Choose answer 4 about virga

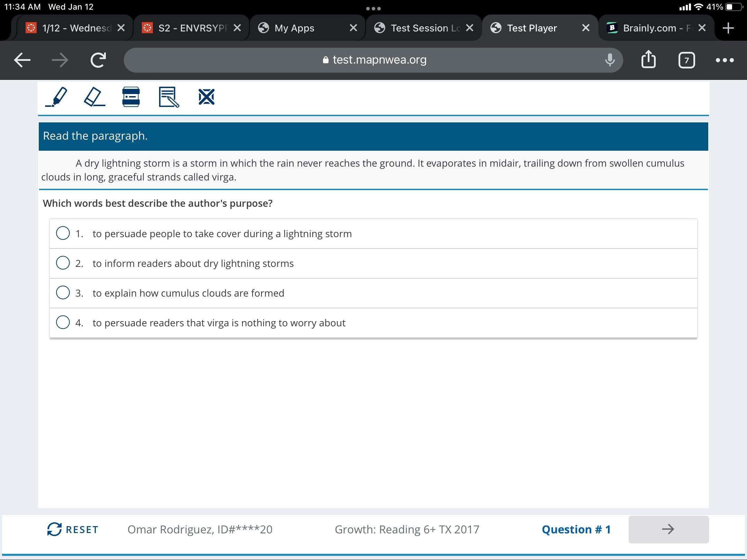tap(63, 323)
